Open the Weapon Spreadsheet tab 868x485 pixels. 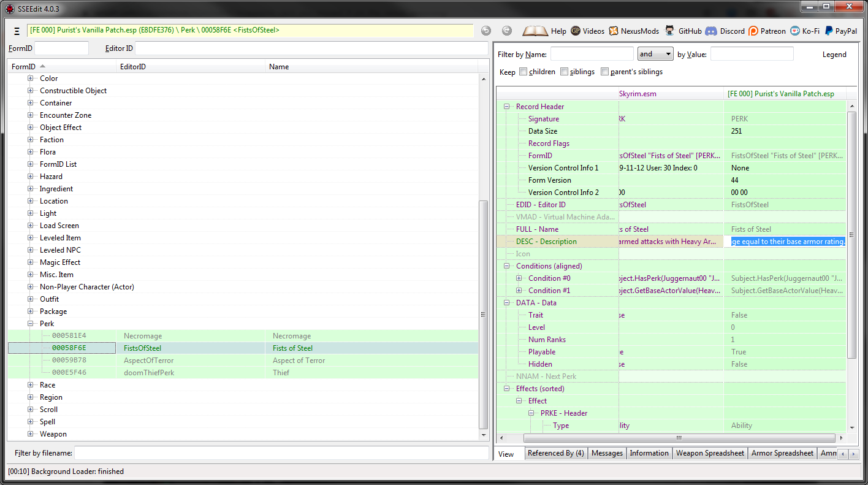pyautogui.click(x=709, y=453)
